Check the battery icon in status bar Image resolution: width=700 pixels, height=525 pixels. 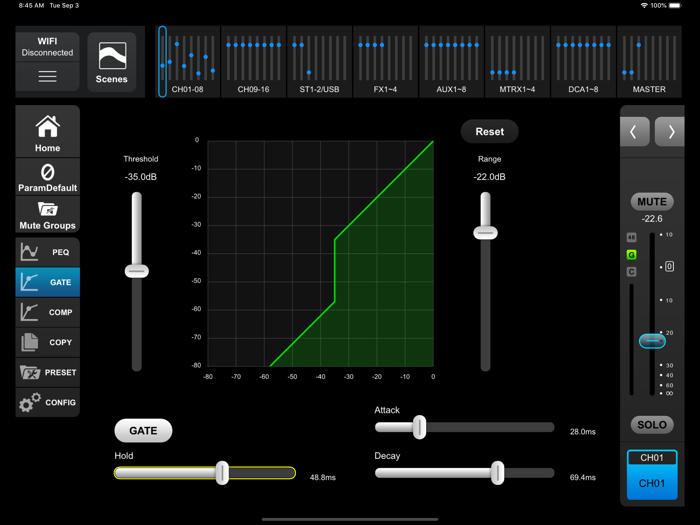pos(675,5)
